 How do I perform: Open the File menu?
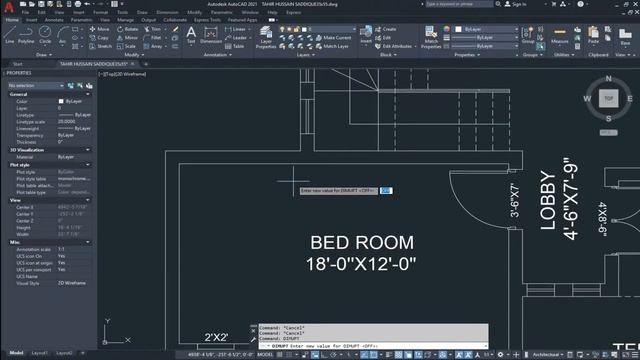coord(25,12)
